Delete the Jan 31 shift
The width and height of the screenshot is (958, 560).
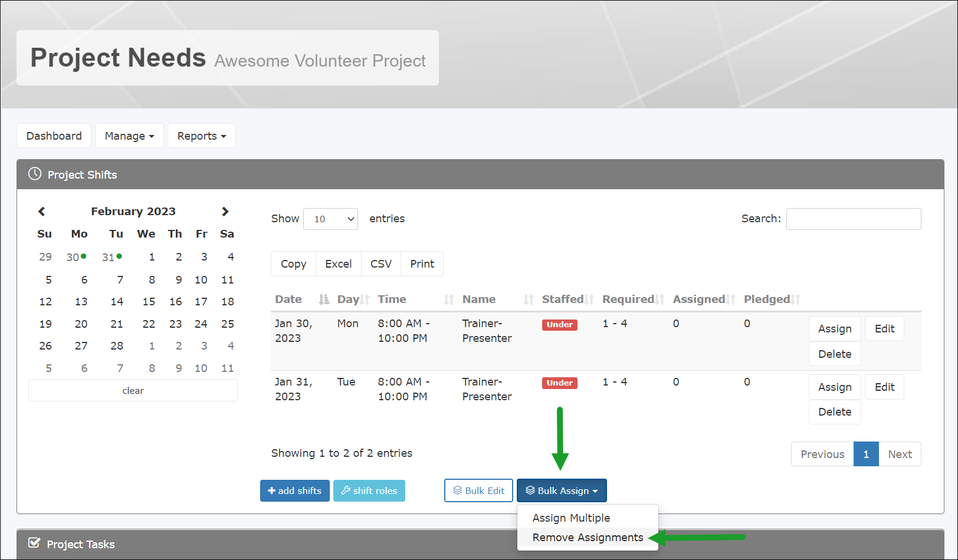835,412
